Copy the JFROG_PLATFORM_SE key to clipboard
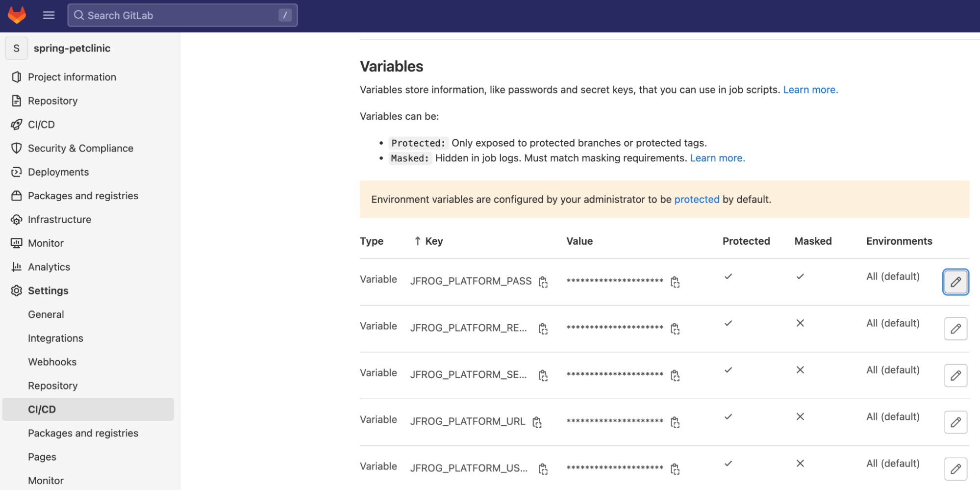This screenshot has height=490, width=980. pyautogui.click(x=543, y=375)
